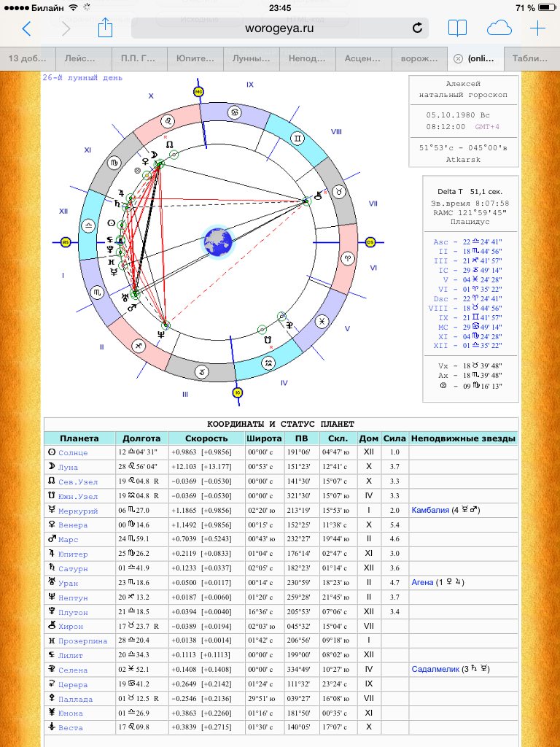Switch to the 'Лунны…' tab
The width and height of the screenshot is (560, 747).
[251, 59]
